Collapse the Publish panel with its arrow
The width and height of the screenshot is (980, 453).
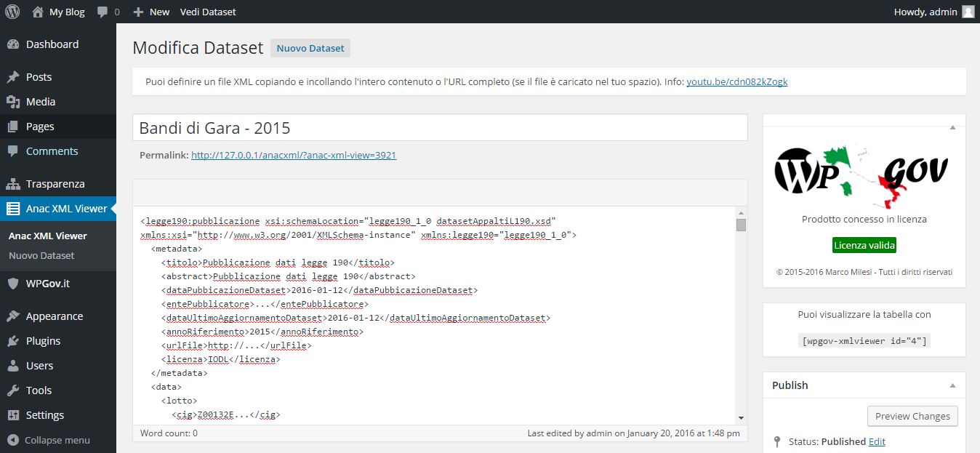click(x=952, y=385)
